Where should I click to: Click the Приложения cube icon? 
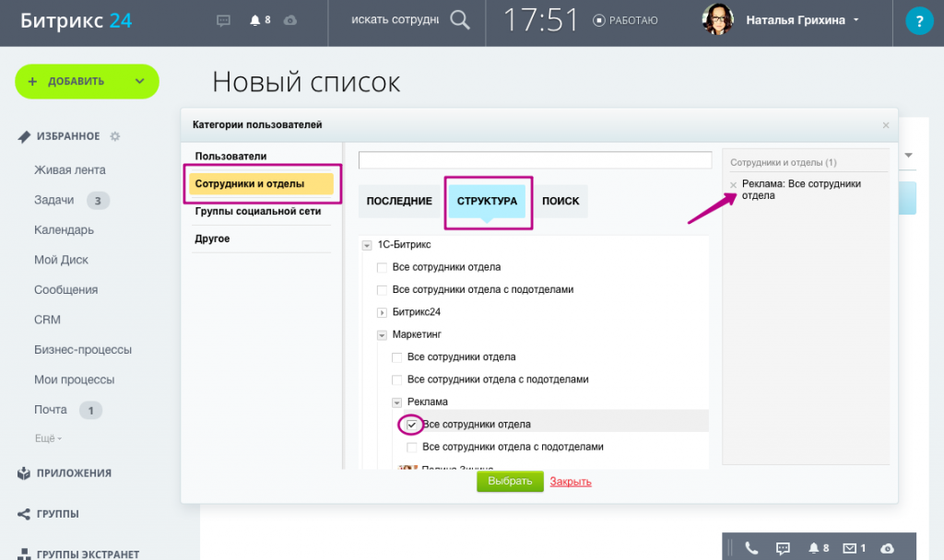(x=23, y=473)
